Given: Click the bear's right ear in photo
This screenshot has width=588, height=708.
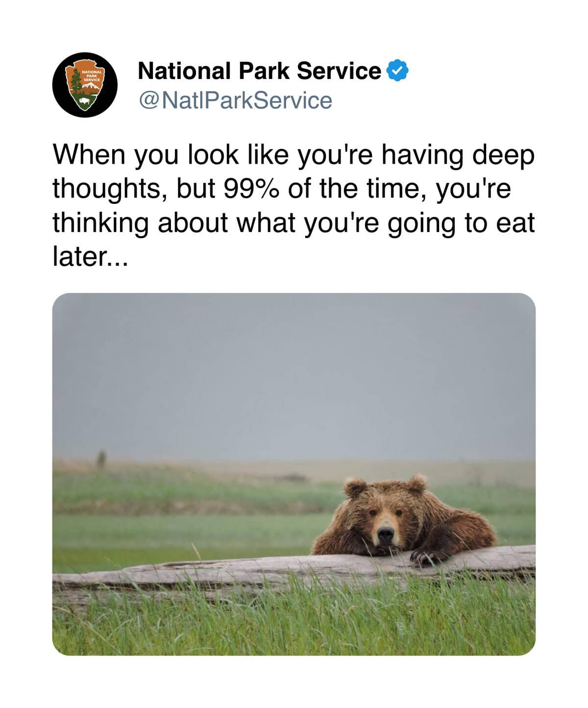Looking at the screenshot, I should click(x=417, y=483).
